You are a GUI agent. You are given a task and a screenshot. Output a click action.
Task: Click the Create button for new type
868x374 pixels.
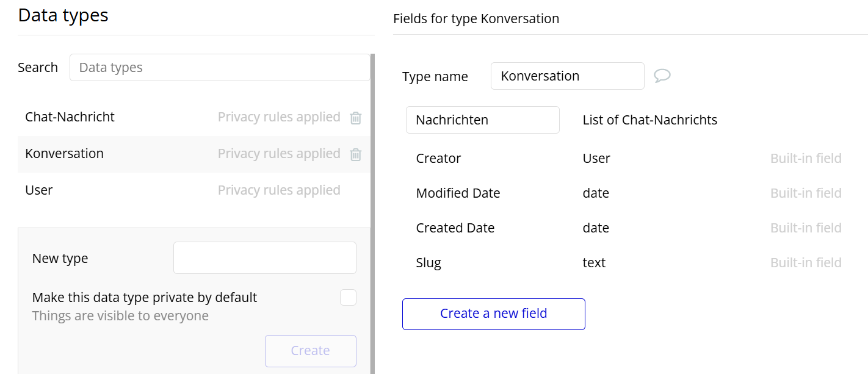click(310, 351)
